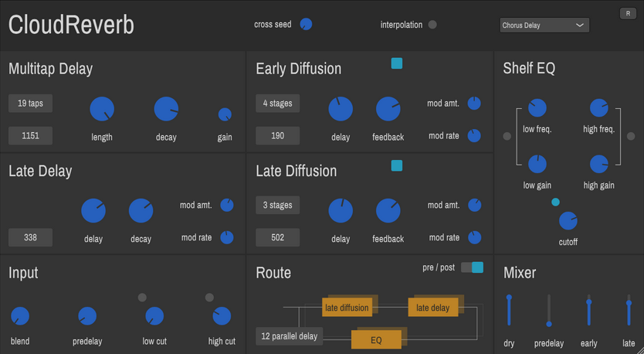The height and width of the screenshot is (354, 644).
Task: Click the Shelf EQ low gain knob
Action: [537, 164]
